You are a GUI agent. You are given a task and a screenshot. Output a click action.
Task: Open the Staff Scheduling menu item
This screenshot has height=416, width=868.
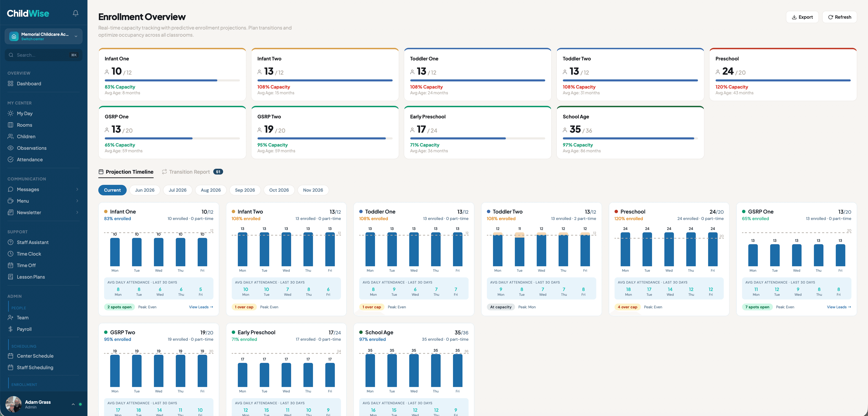click(x=43, y=367)
